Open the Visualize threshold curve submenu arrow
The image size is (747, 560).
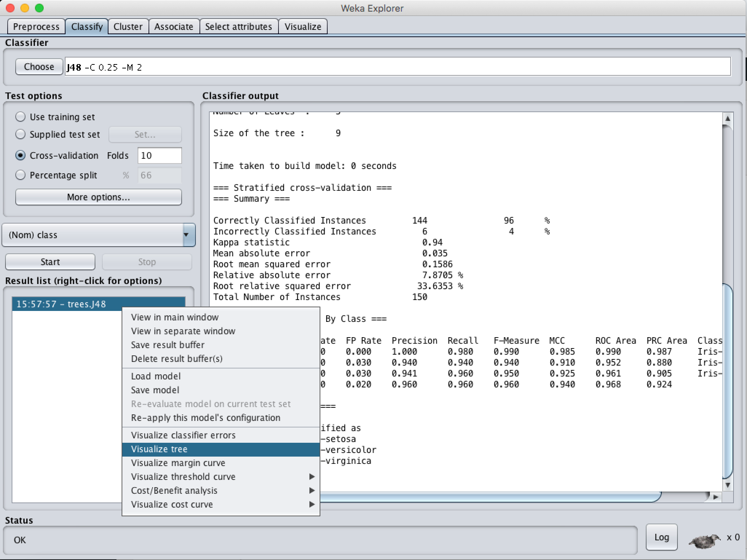click(x=312, y=477)
